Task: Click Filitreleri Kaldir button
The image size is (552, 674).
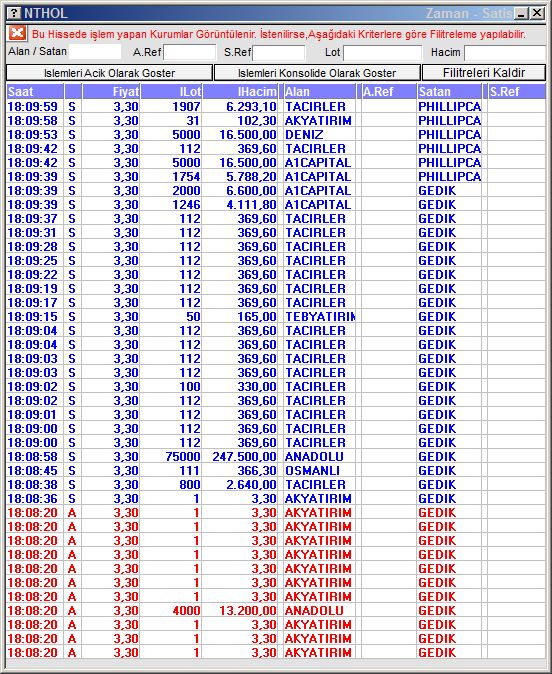Action: pos(484,73)
